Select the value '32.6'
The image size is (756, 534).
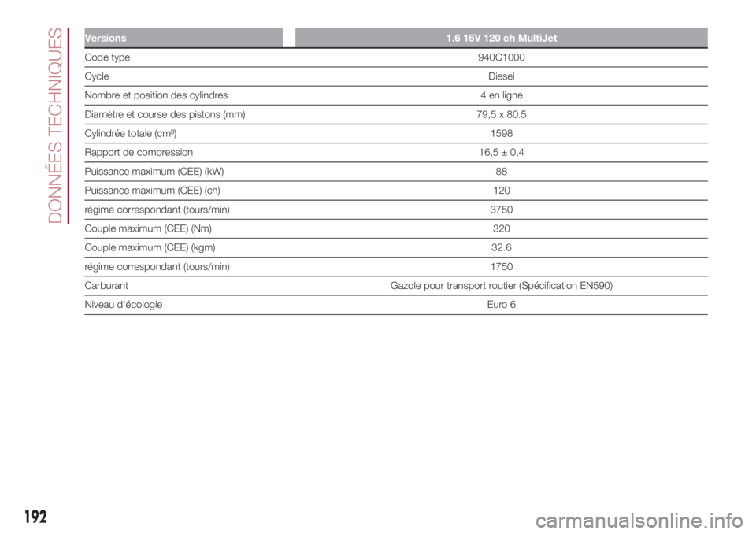(502, 247)
